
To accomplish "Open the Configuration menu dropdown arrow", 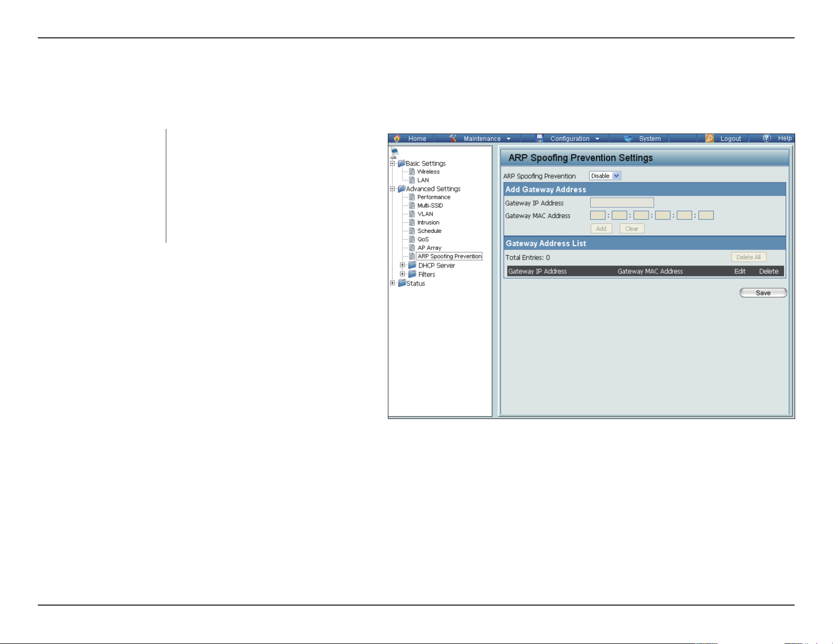I will coord(597,139).
